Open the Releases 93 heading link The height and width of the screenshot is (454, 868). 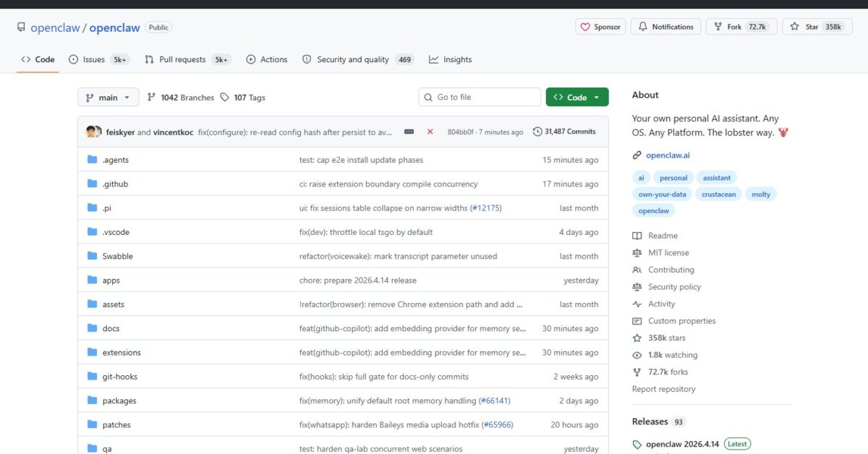point(659,421)
